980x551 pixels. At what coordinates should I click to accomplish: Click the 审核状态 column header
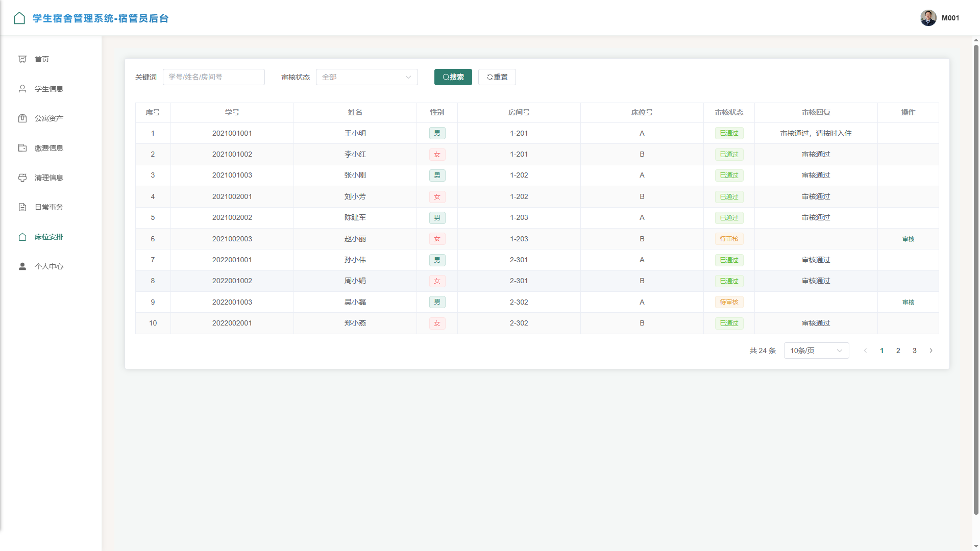tap(729, 112)
